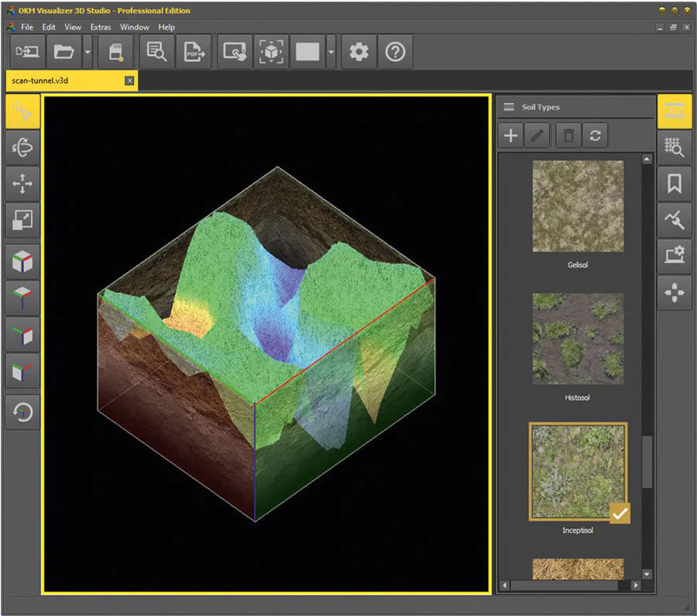Refresh the soil types list
The width and height of the screenshot is (697, 616).
[596, 135]
